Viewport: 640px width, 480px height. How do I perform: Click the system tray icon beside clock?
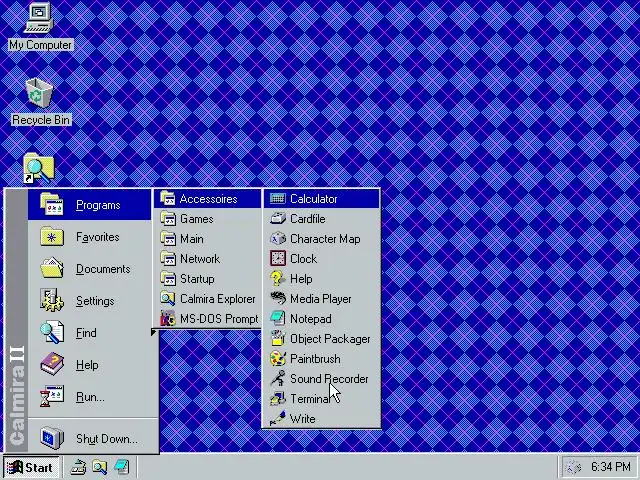click(x=574, y=467)
